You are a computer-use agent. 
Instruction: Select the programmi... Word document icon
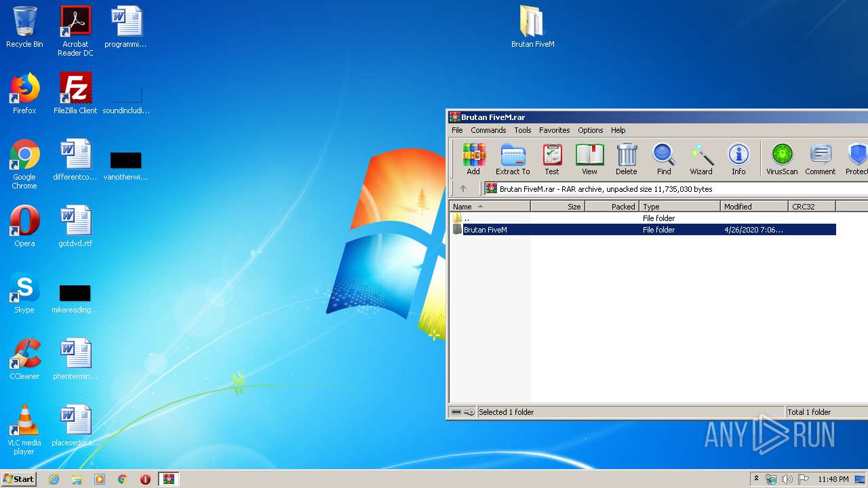pos(126,27)
